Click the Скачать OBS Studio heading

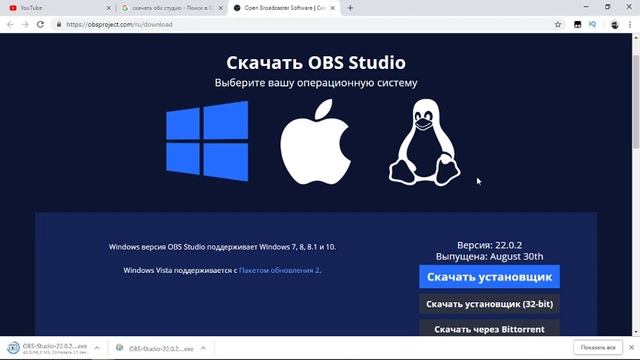click(316, 62)
